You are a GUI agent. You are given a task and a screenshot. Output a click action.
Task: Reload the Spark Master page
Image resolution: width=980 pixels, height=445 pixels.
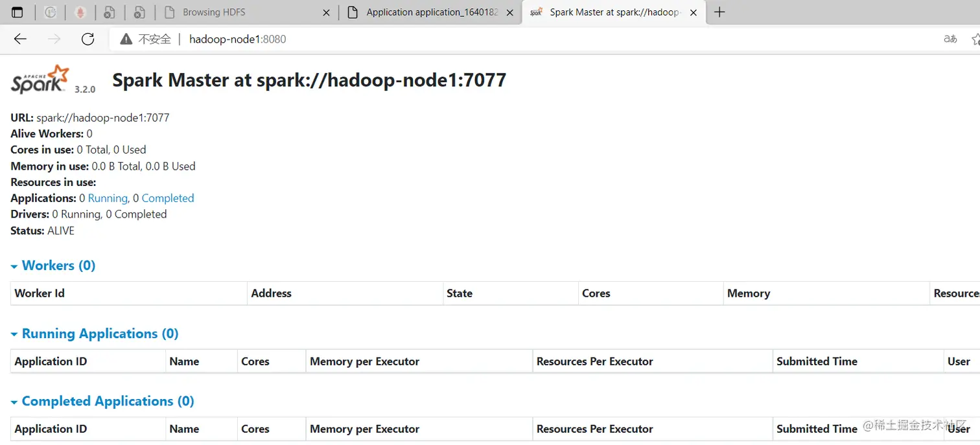coord(88,39)
